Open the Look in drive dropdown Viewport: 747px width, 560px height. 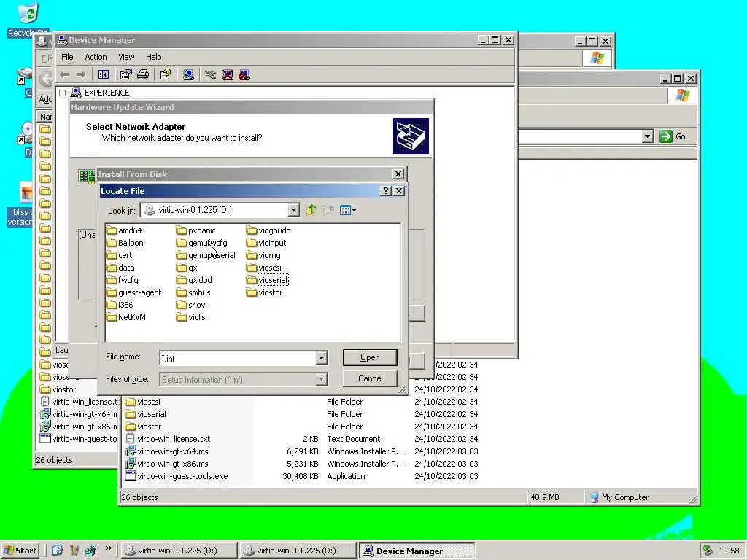(x=293, y=210)
